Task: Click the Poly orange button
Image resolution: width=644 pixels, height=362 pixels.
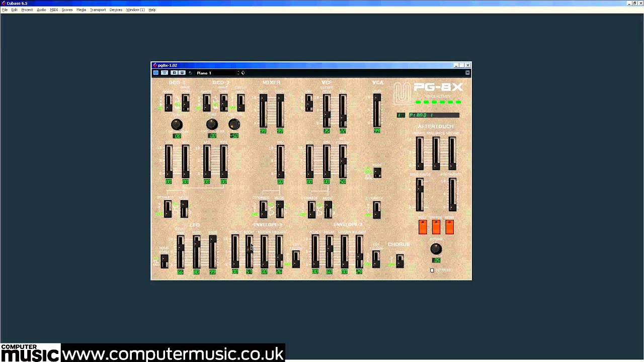Action: pos(423,227)
